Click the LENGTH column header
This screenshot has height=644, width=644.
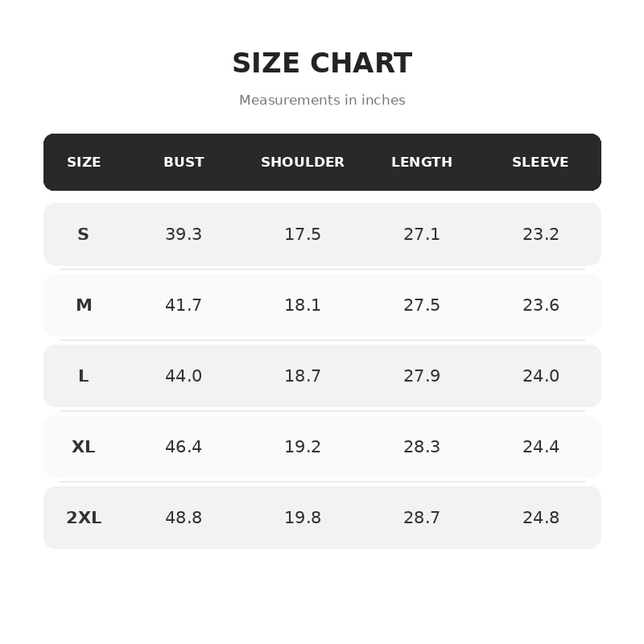(422, 162)
